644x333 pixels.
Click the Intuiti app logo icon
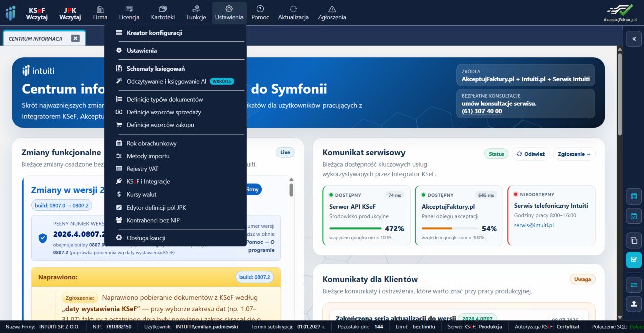point(11,13)
